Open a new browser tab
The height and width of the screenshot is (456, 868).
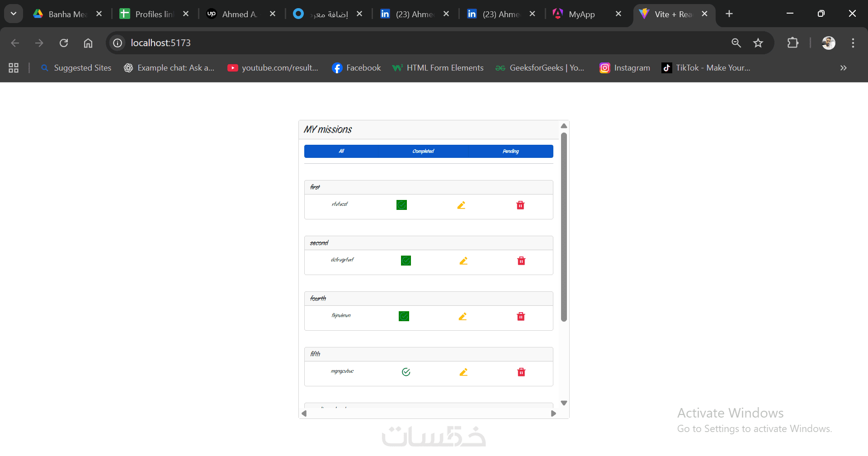coord(729,14)
